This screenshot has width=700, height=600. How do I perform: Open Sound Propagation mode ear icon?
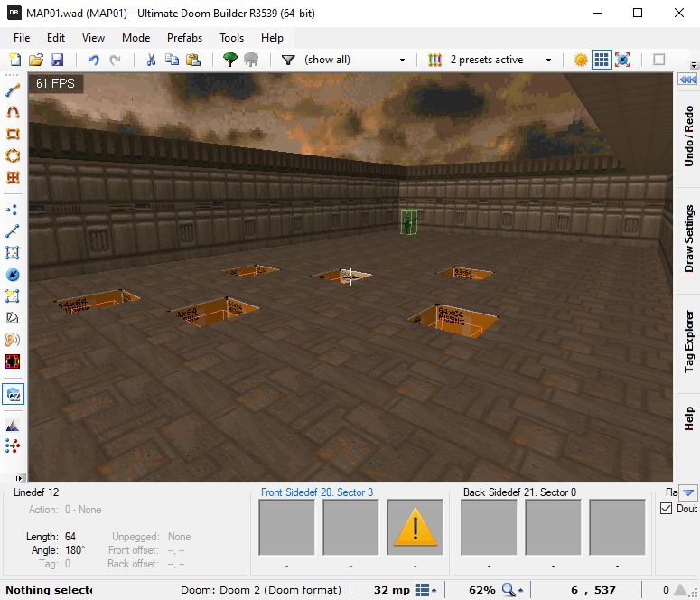[x=12, y=340]
